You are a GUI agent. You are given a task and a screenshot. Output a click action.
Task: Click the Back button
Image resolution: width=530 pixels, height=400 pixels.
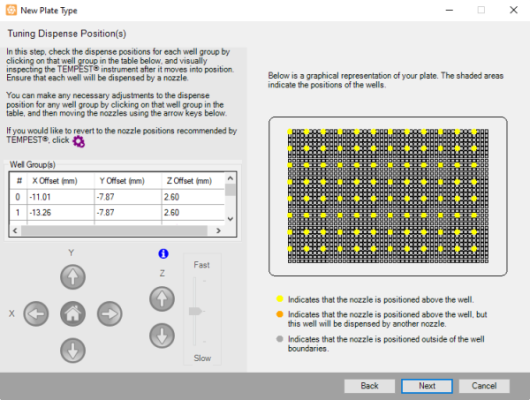click(x=369, y=386)
